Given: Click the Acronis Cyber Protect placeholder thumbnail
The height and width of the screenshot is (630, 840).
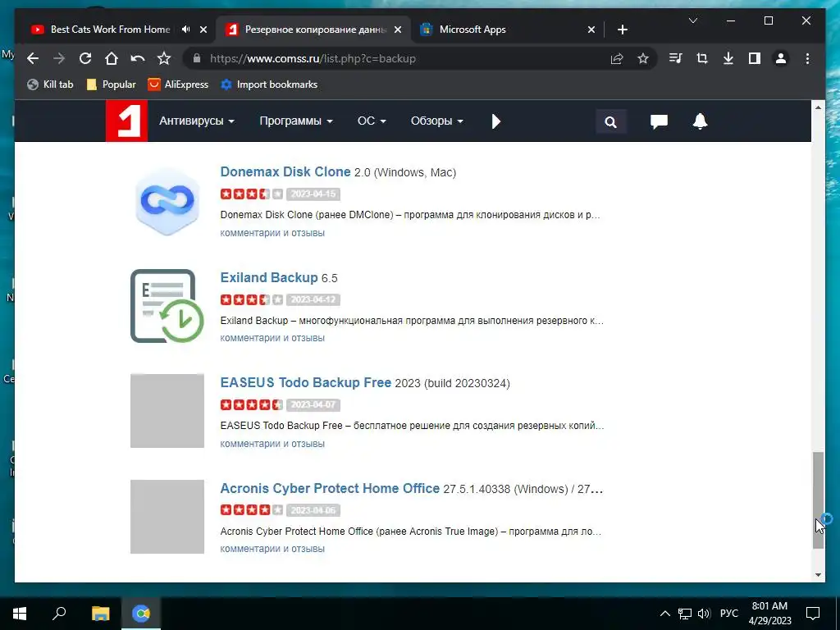Looking at the screenshot, I should point(167,517).
